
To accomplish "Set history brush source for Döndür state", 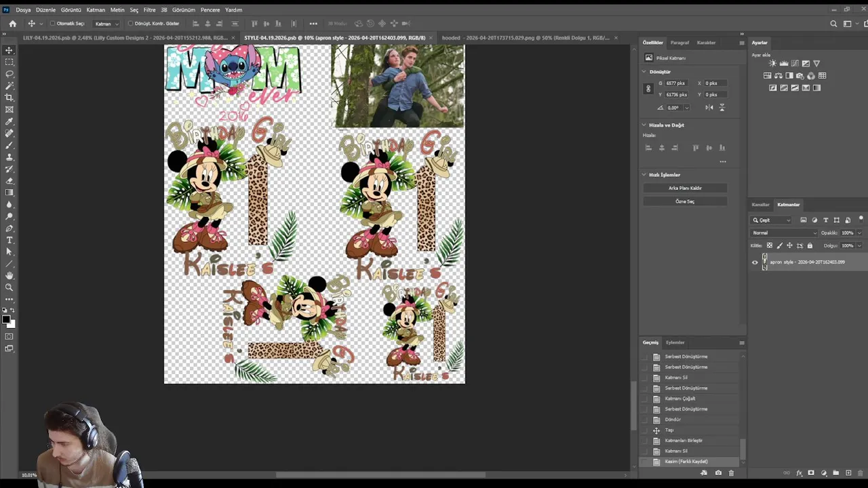I will click(646, 420).
